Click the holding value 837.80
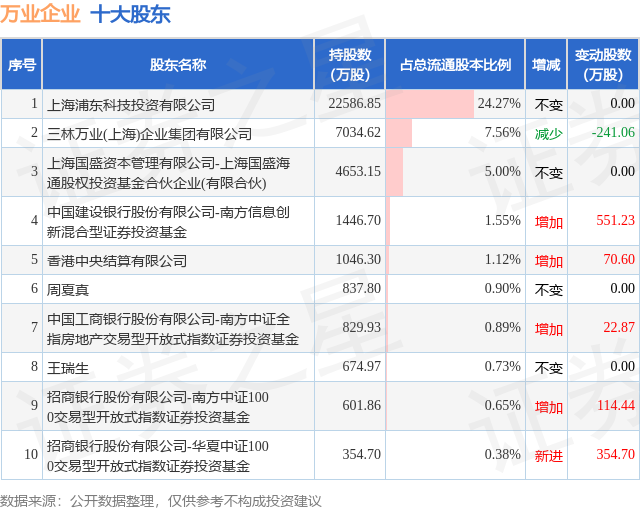 click(361, 288)
